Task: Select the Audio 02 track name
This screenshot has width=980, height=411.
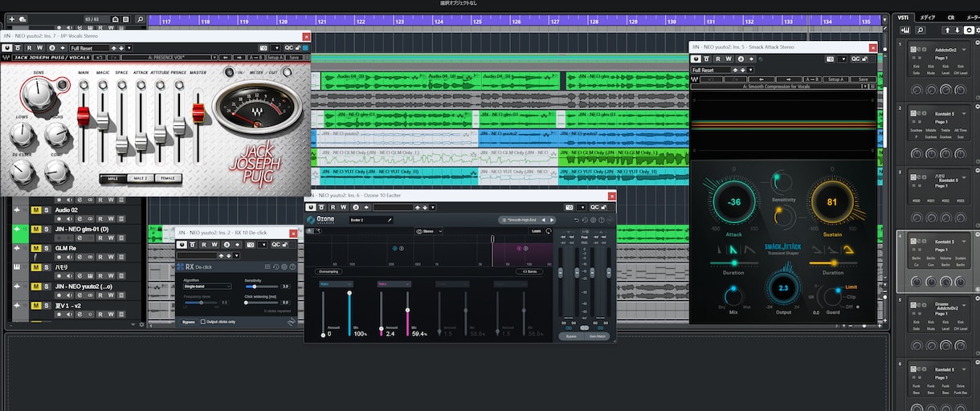Action: (66, 210)
